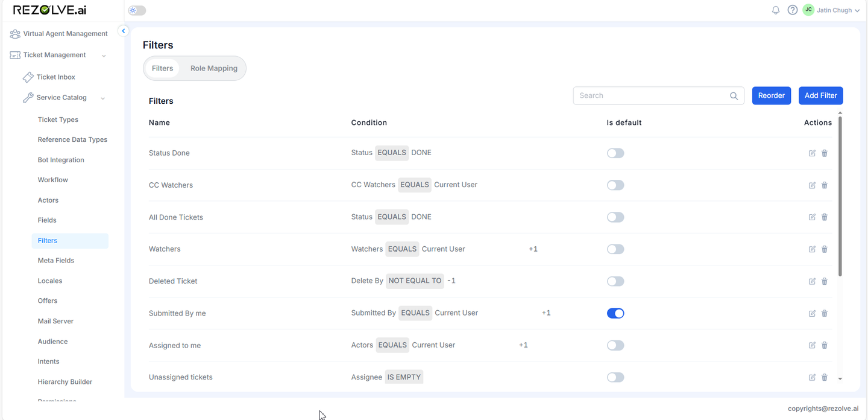Open Virtual Agent Management menu
This screenshot has width=868, height=420.
coord(59,34)
